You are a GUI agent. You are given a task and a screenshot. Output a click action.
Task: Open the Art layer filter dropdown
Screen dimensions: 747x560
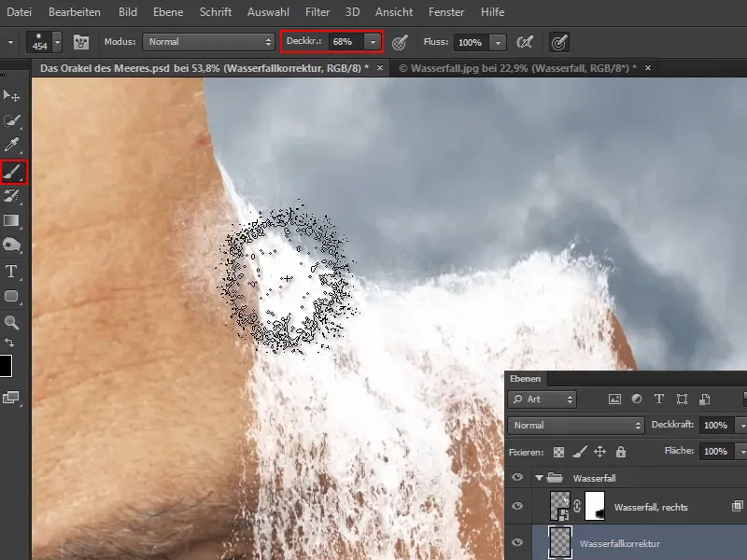pyautogui.click(x=543, y=399)
